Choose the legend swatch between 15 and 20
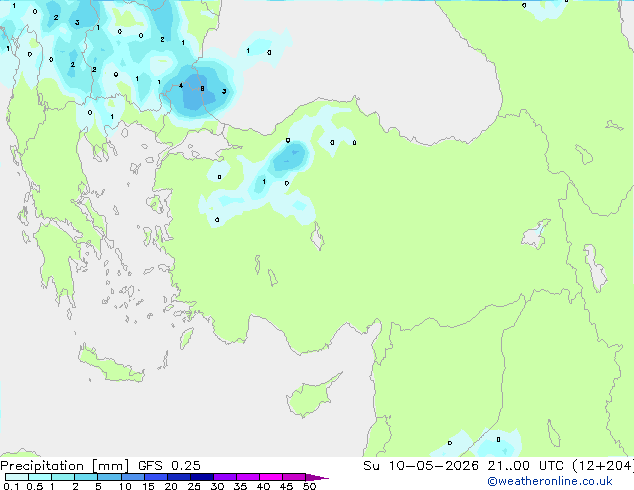This screenshot has height=490, width=634. [x=156, y=477]
